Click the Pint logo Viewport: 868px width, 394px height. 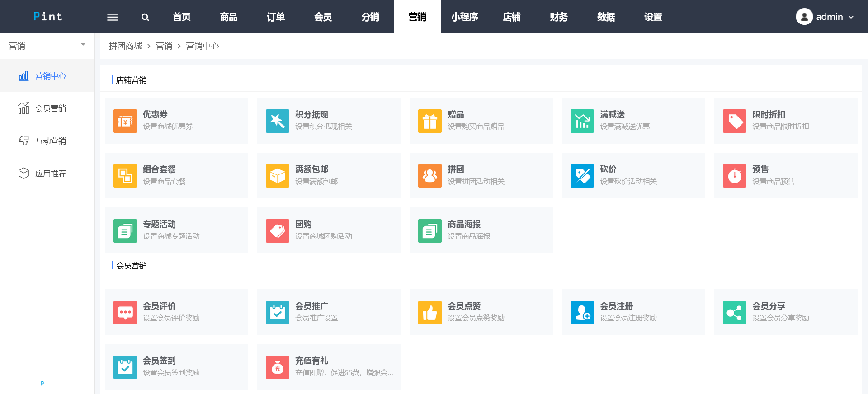pyautogui.click(x=48, y=17)
